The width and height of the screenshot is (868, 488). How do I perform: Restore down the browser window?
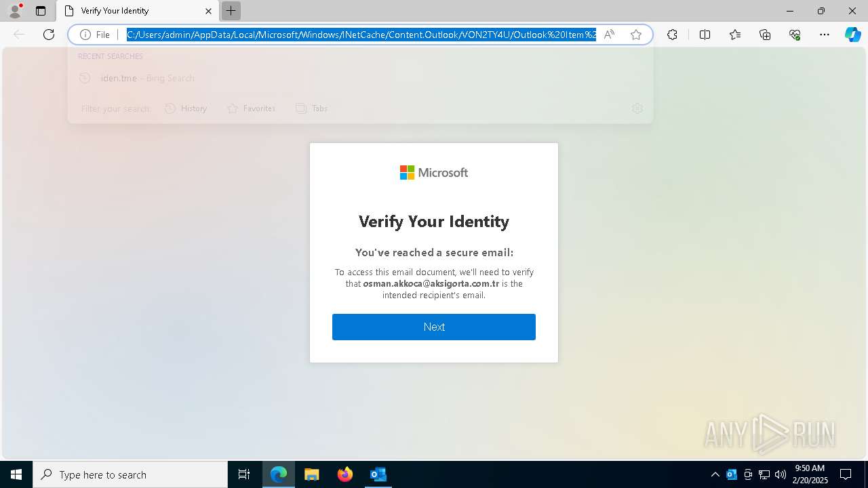[821, 11]
